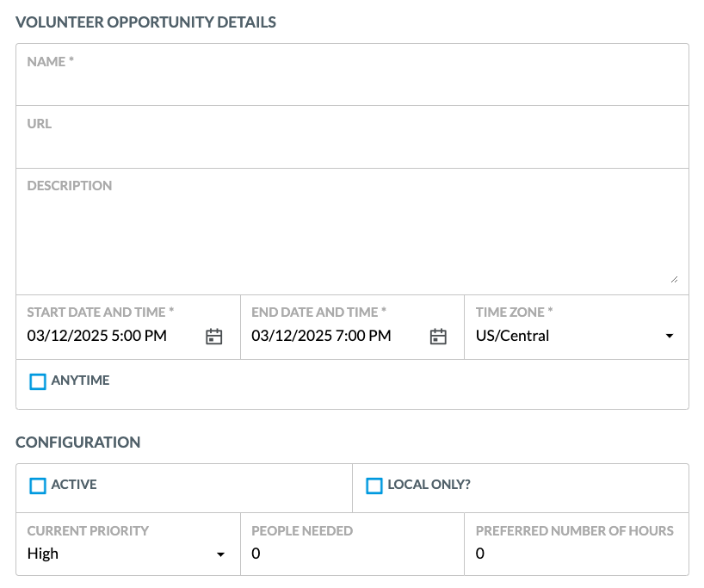704x588 pixels.
Task: Check the Active checkbox
Action: tap(38, 486)
